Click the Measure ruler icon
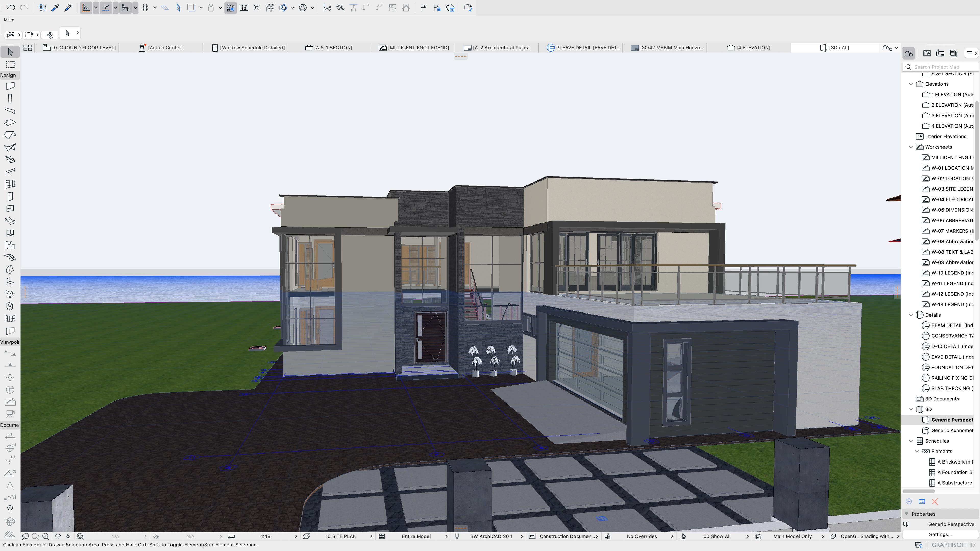The image size is (980, 551). pos(243,8)
